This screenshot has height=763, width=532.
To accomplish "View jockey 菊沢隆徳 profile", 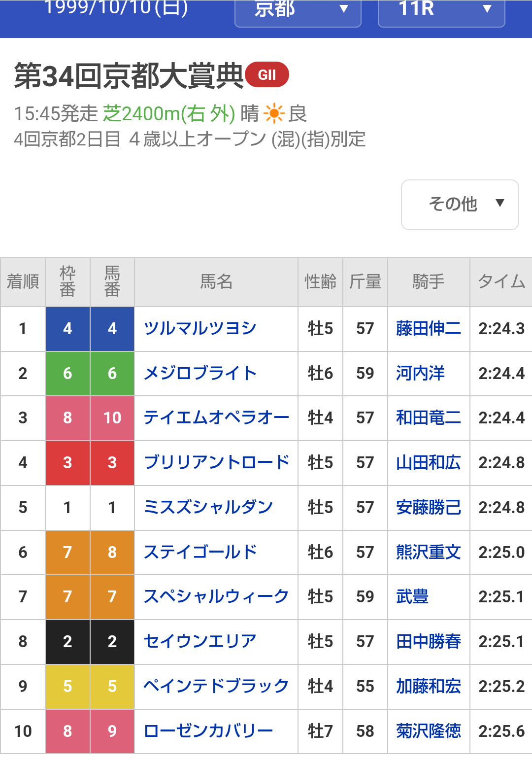I will (x=429, y=731).
